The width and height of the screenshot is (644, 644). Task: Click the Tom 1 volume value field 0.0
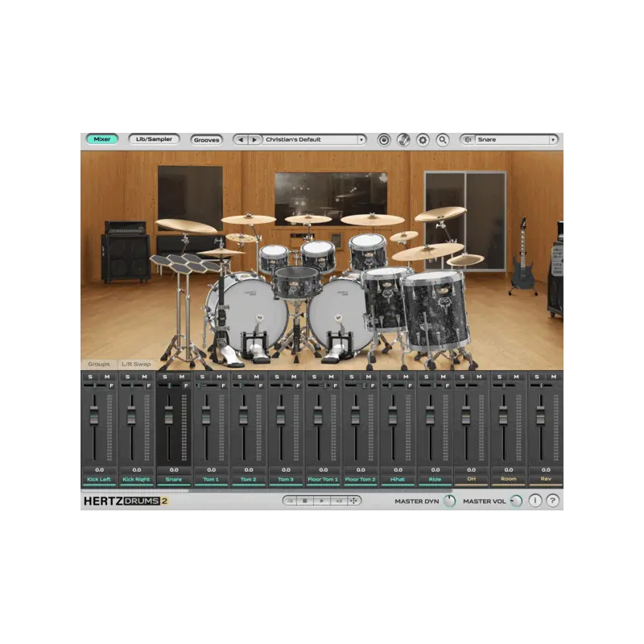pyautogui.click(x=211, y=470)
